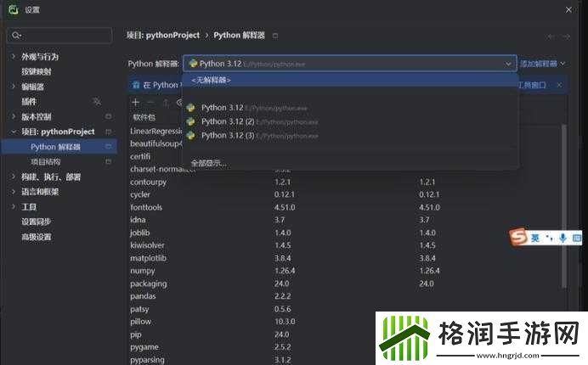Click the upgrade package arrow icon

[x=164, y=102]
